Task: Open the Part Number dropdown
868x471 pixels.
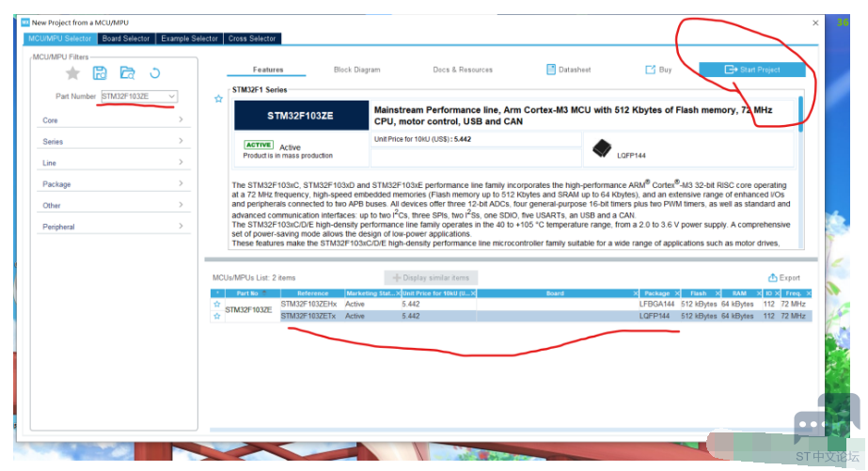Action: 171,96
